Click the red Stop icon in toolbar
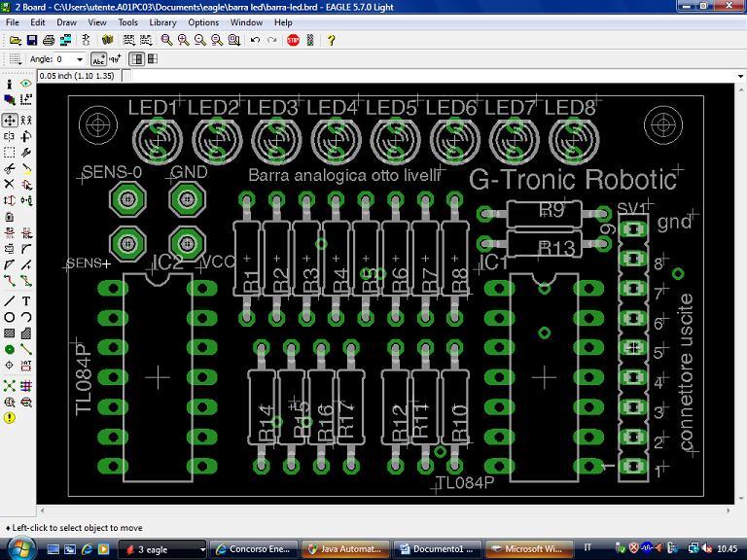The width and height of the screenshot is (747, 560). (x=293, y=40)
